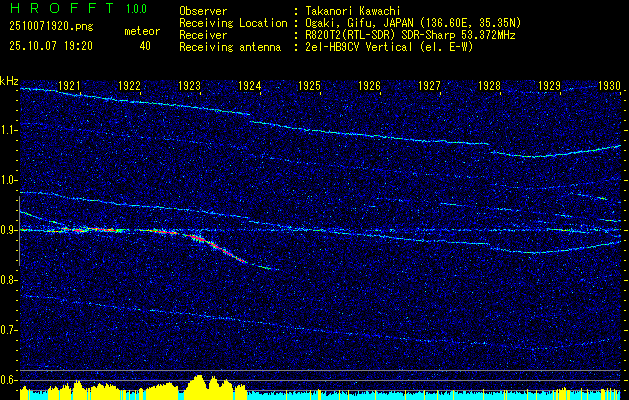Click the meteor count value 40
The height and width of the screenshot is (400, 629).
click(x=145, y=46)
